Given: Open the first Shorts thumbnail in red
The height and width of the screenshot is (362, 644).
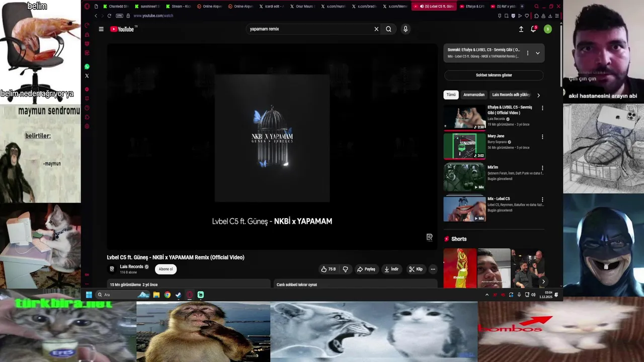Looking at the screenshot, I should 459,268.
